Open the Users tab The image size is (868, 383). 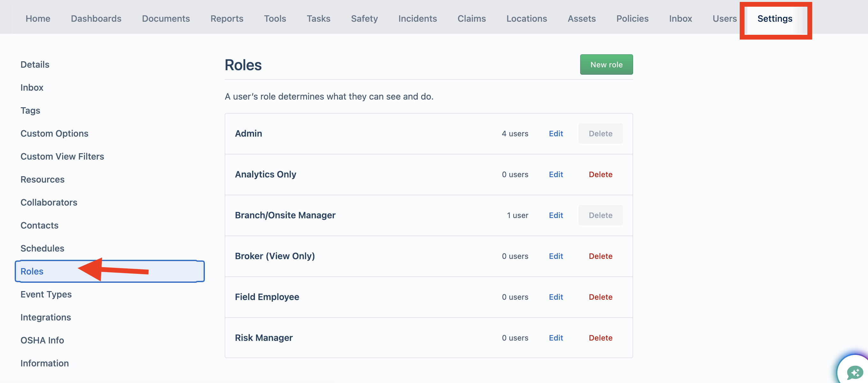coord(724,19)
